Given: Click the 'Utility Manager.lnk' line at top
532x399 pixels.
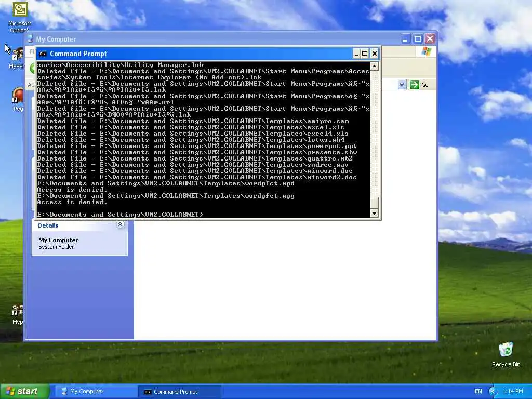Looking at the screenshot, I should pyautogui.click(x=120, y=65).
